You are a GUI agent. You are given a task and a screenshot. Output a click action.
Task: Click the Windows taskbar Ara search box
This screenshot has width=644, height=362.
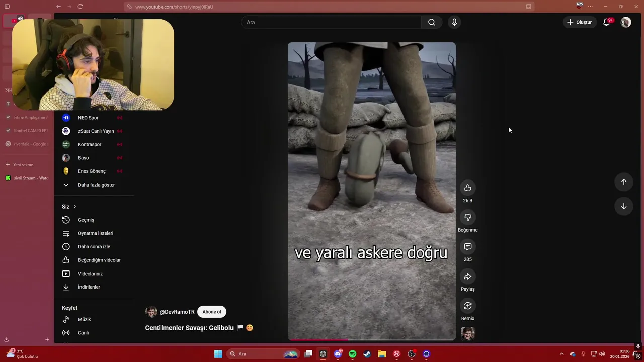pos(263,354)
